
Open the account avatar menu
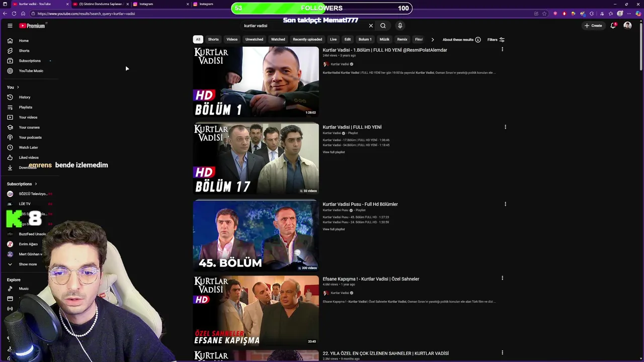tap(627, 26)
